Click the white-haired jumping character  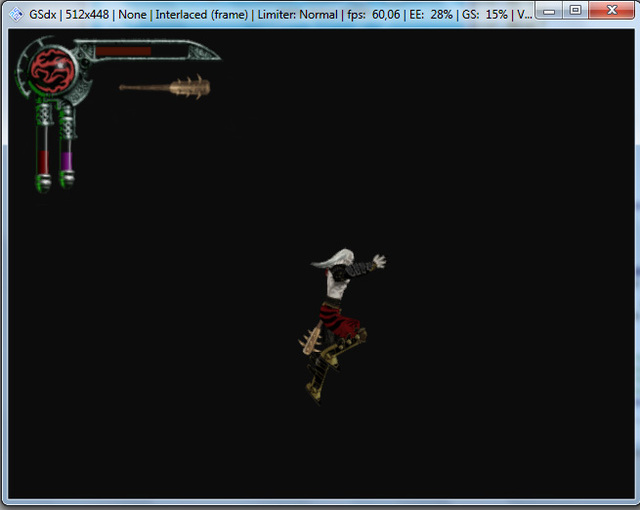tap(340, 326)
